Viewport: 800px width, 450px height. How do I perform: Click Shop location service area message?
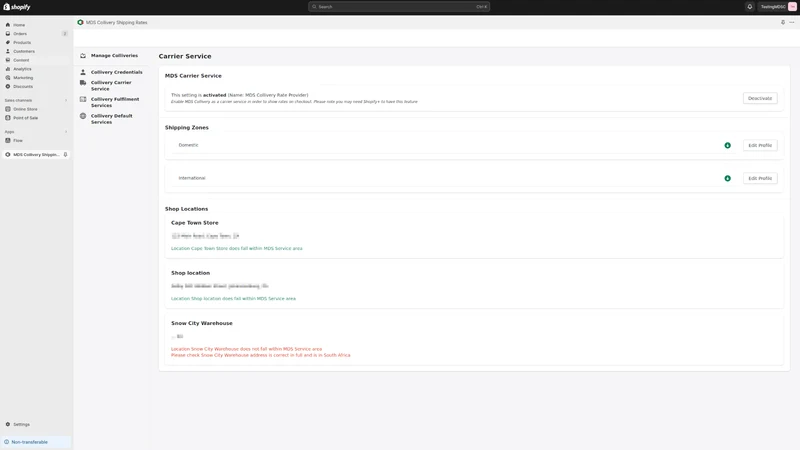(x=233, y=298)
